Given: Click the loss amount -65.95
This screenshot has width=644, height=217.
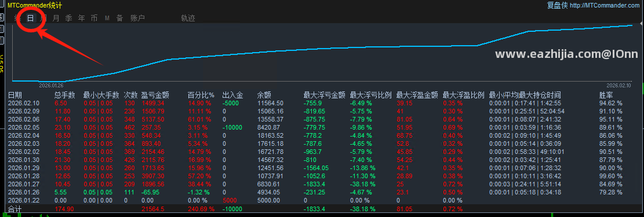Looking at the screenshot, I should [x=151, y=192].
